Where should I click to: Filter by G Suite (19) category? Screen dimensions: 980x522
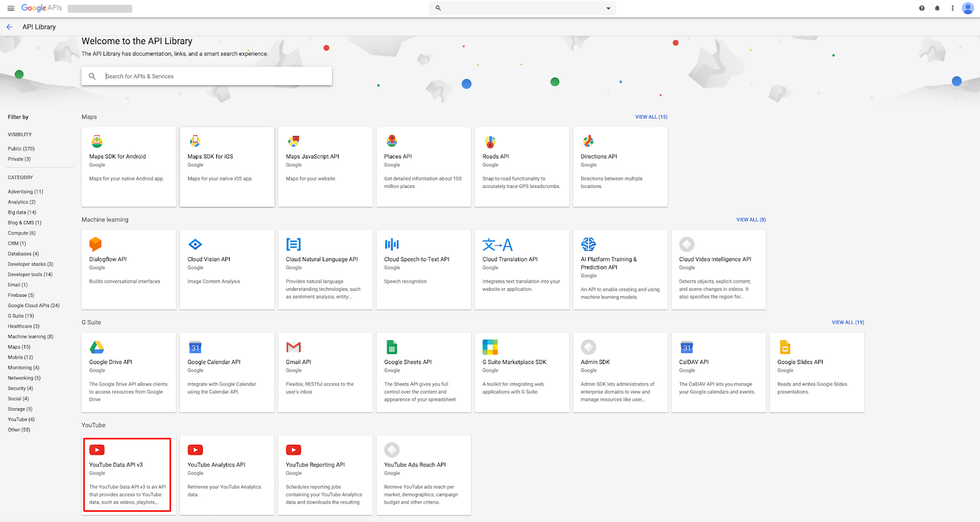click(21, 316)
